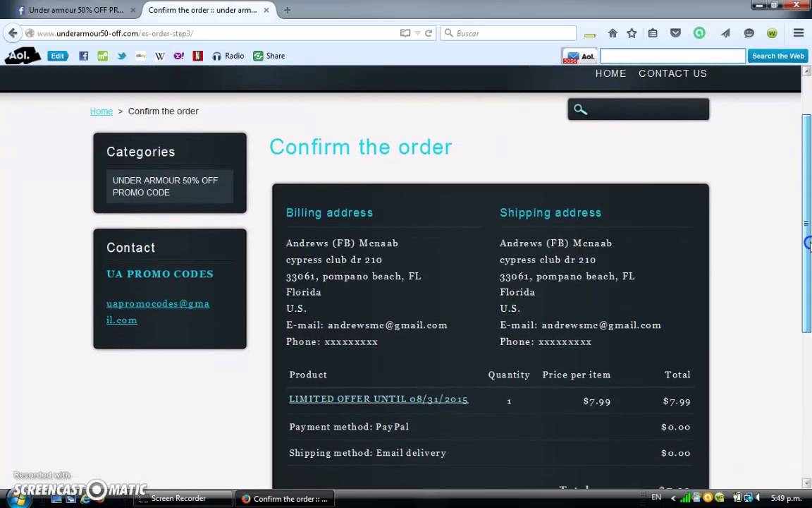Click the Billing address heading
The height and width of the screenshot is (508, 812).
pos(329,212)
